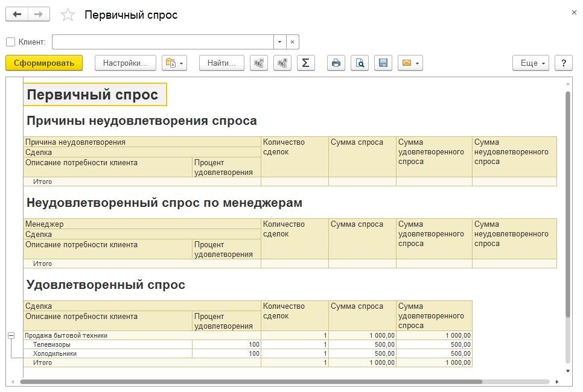Click the scroll left arrow
Screen dimensions: 583x392
coord(13,382)
